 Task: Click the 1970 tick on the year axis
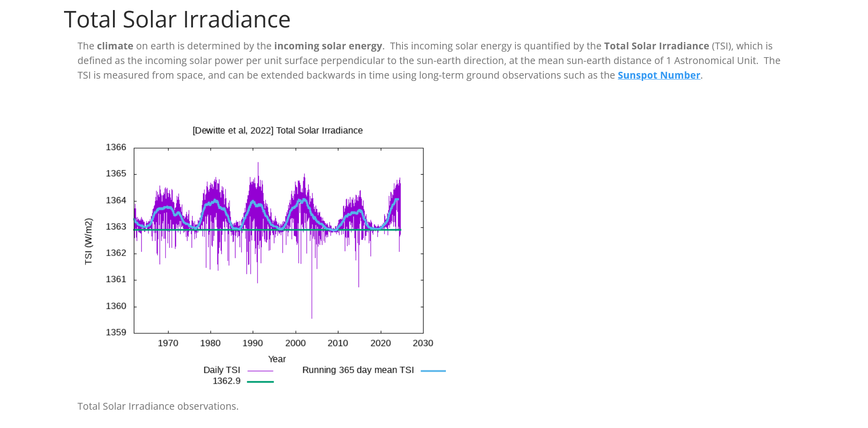click(x=168, y=343)
